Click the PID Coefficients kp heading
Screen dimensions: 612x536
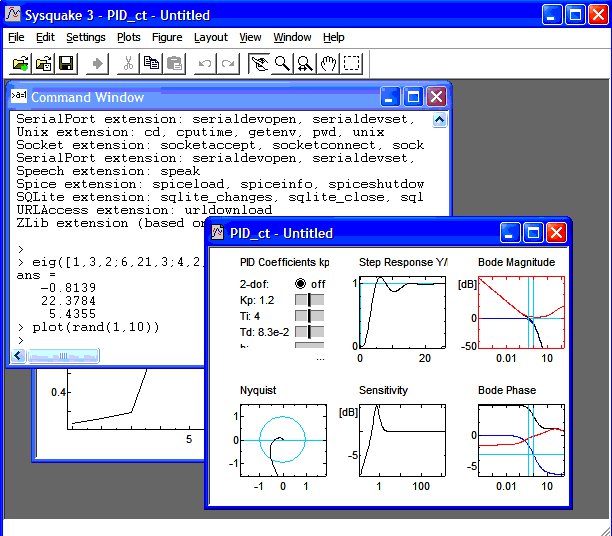pyautogui.click(x=285, y=262)
